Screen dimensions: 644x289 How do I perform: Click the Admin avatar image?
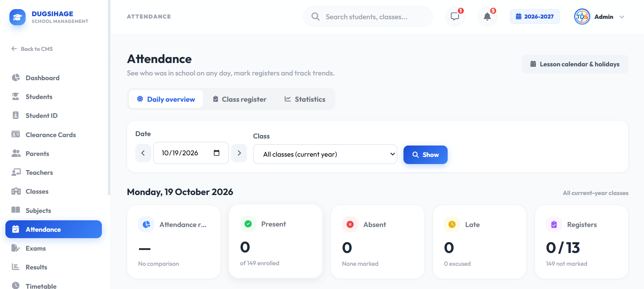click(582, 17)
